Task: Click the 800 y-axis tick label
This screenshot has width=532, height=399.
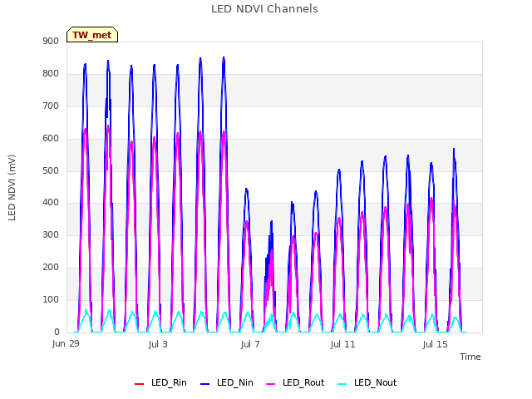Action: tap(51, 74)
